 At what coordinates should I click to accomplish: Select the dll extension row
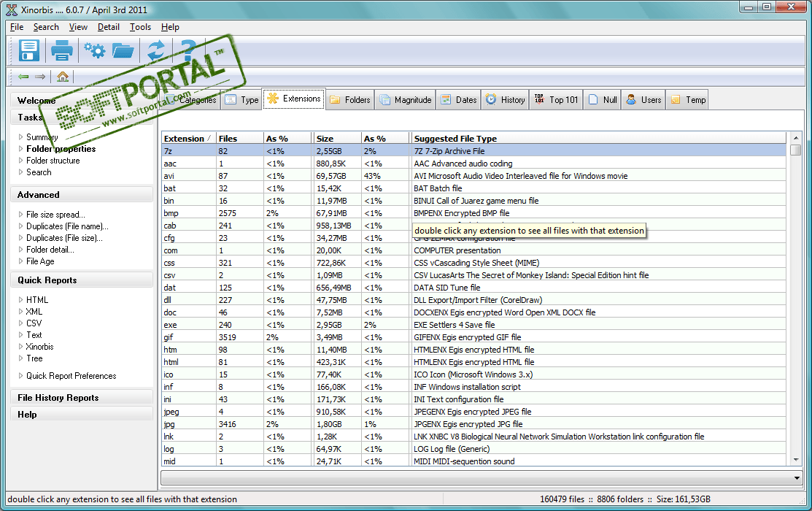coord(473,300)
